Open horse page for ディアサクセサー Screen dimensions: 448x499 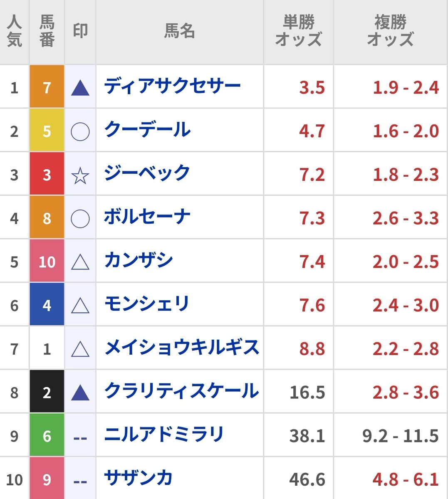point(172,86)
